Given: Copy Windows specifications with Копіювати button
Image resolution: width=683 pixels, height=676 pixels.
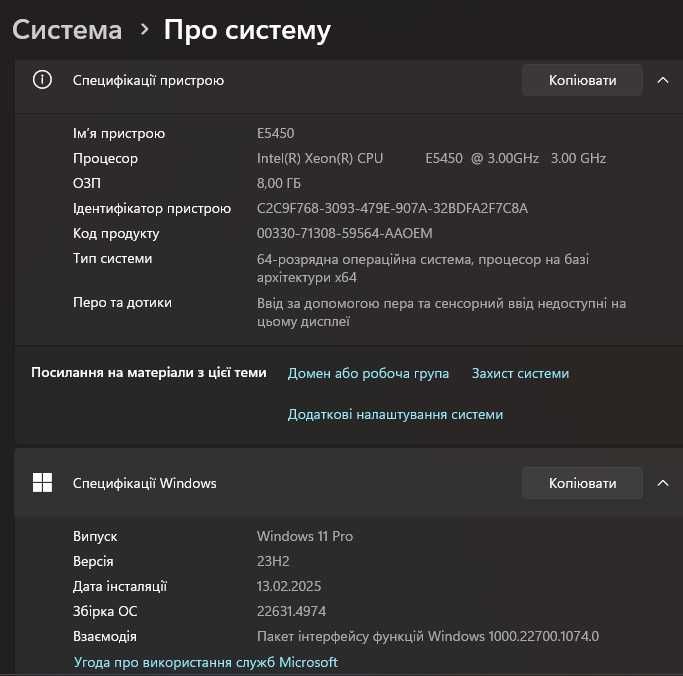Looking at the screenshot, I should coord(582,483).
